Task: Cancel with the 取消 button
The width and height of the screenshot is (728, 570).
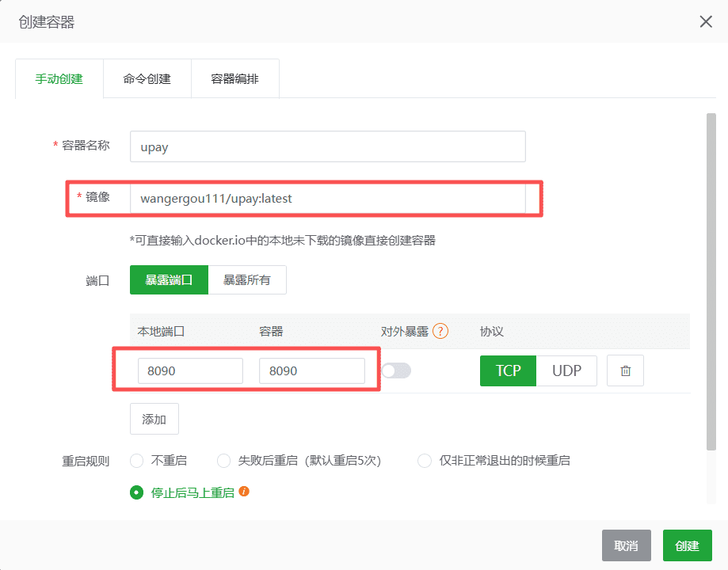Action: [627, 545]
